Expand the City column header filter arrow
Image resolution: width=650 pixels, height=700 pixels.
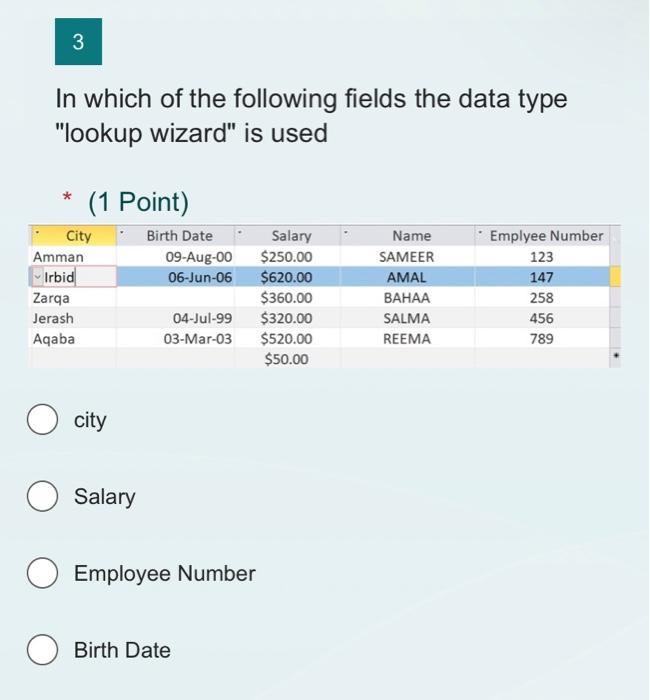click(x=38, y=232)
